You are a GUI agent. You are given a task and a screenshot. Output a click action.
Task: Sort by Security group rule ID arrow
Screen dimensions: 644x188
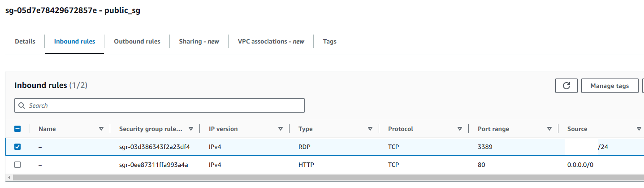191,129
